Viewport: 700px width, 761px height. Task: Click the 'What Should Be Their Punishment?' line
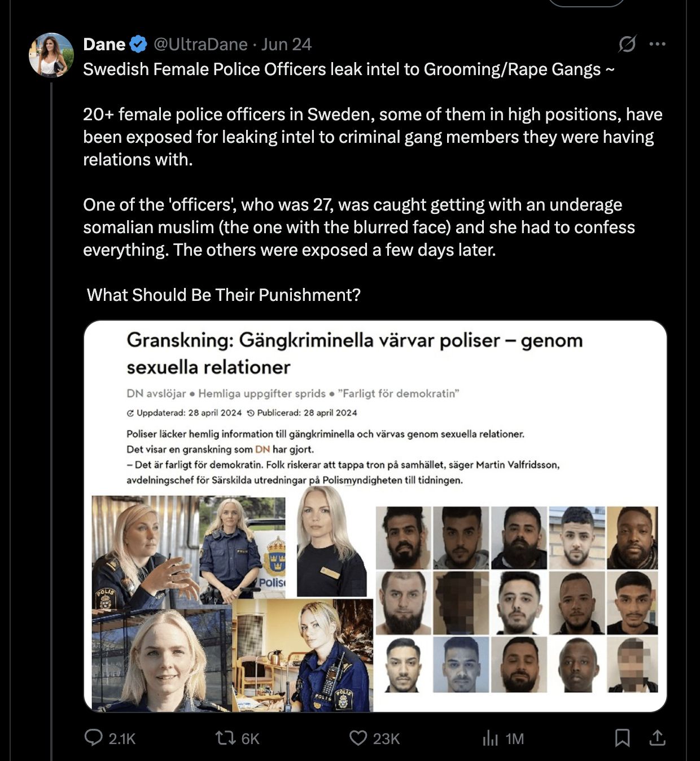point(224,295)
